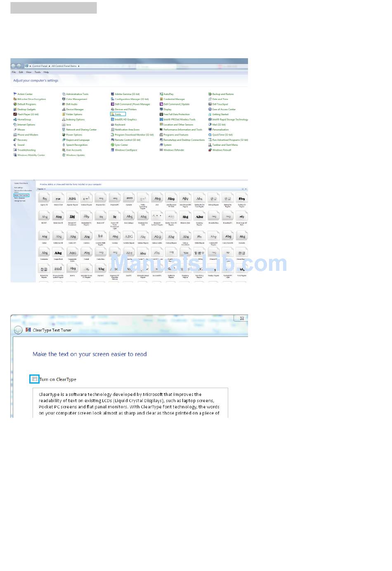The width and height of the screenshot is (392, 571).
Task: Open System settings
Action: click(x=165, y=145)
